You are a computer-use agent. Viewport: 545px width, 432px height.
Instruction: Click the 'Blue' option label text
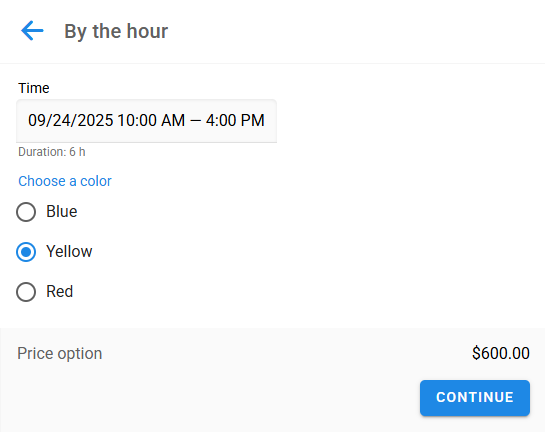[x=62, y=211]
